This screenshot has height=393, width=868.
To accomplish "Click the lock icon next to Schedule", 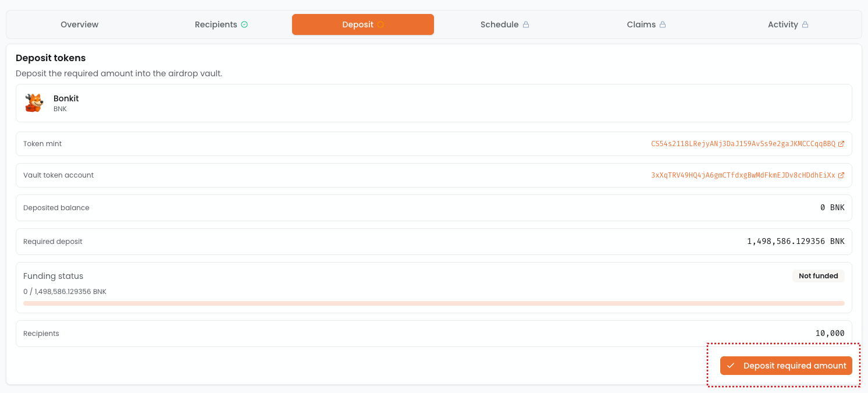I will (526, 24).
